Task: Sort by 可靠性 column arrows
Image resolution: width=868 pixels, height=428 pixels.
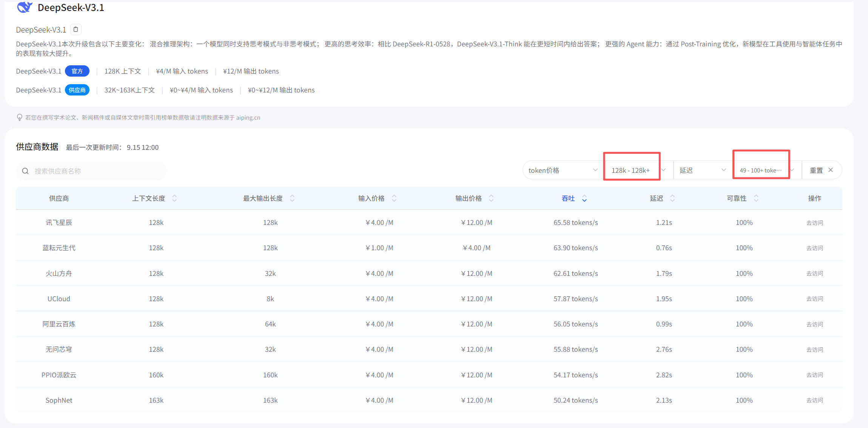Action: 756,198
